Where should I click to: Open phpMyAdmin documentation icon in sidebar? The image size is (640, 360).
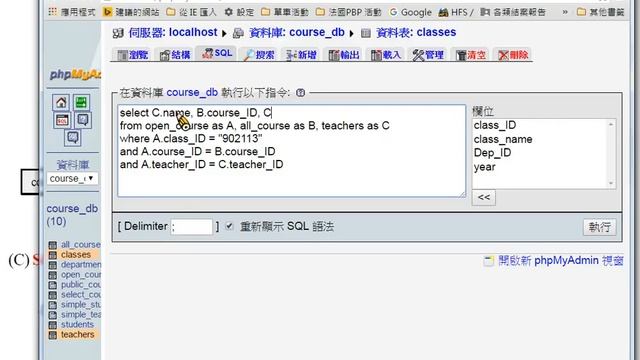click(x=82, y=120)
